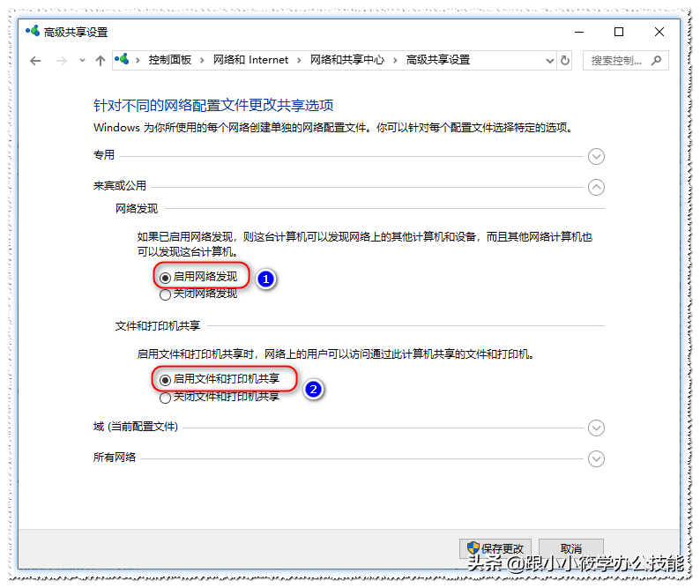Minimize the 高级共享设置 window

579,32
